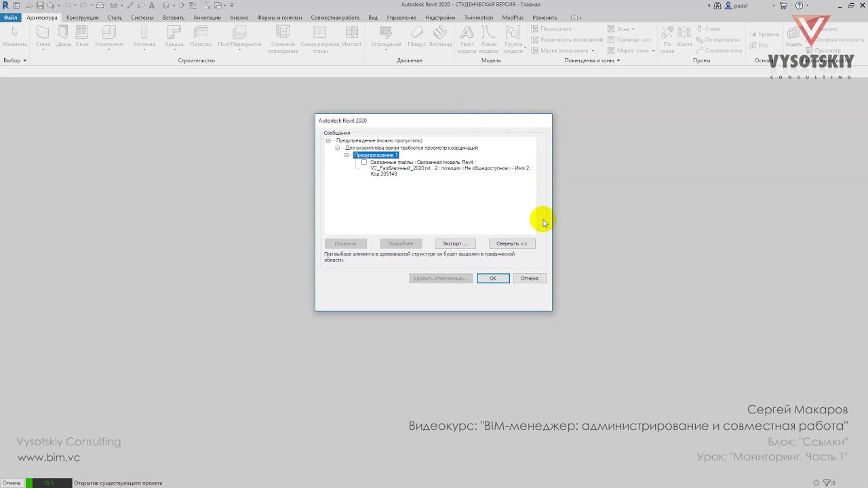Switch to the Совместная работа ribbon tab
Screen dimensions: 868x488
coord(336,18)
